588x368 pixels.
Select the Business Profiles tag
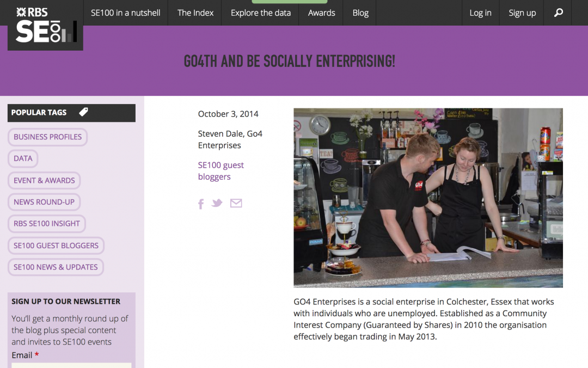(47, 137)
